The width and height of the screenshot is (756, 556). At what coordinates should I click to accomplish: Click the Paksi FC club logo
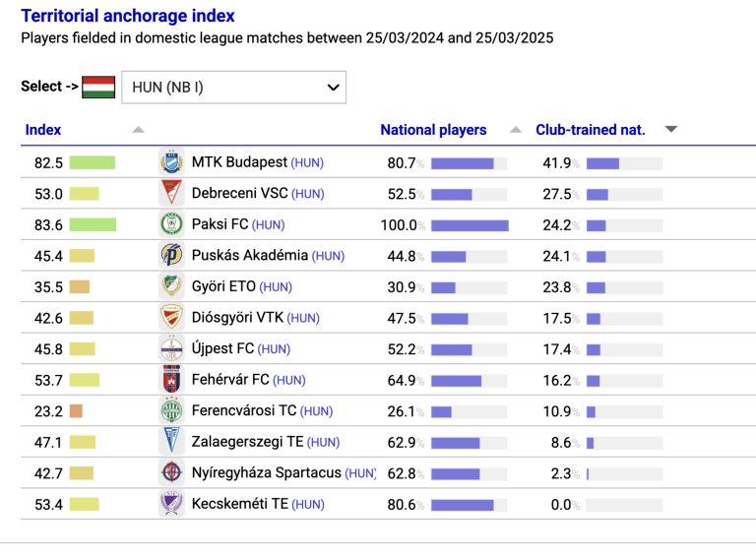(171, 224)
